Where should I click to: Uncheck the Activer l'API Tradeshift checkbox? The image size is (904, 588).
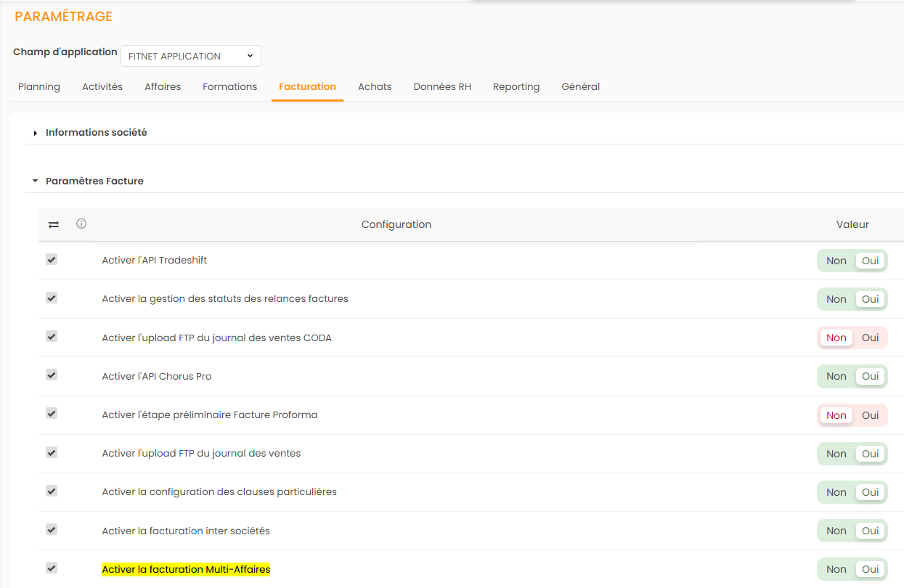tap(52, 259)
